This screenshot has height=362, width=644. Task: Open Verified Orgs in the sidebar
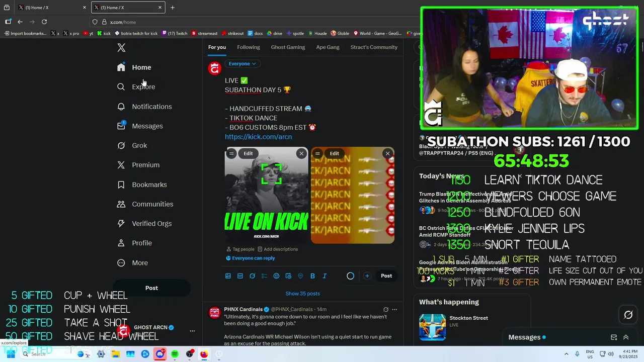(144, 224)
